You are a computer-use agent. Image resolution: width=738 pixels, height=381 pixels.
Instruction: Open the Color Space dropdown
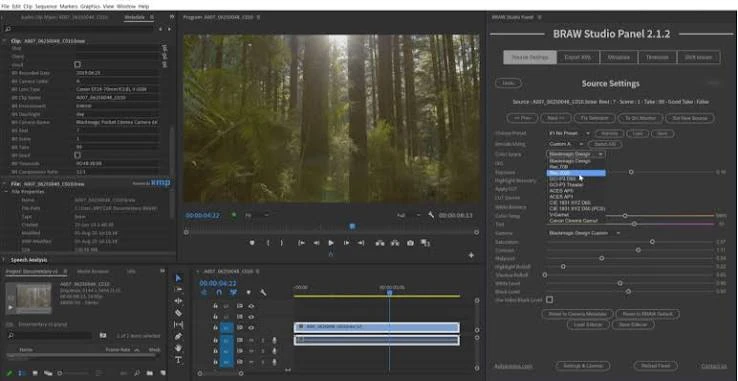tap(576, 154)
